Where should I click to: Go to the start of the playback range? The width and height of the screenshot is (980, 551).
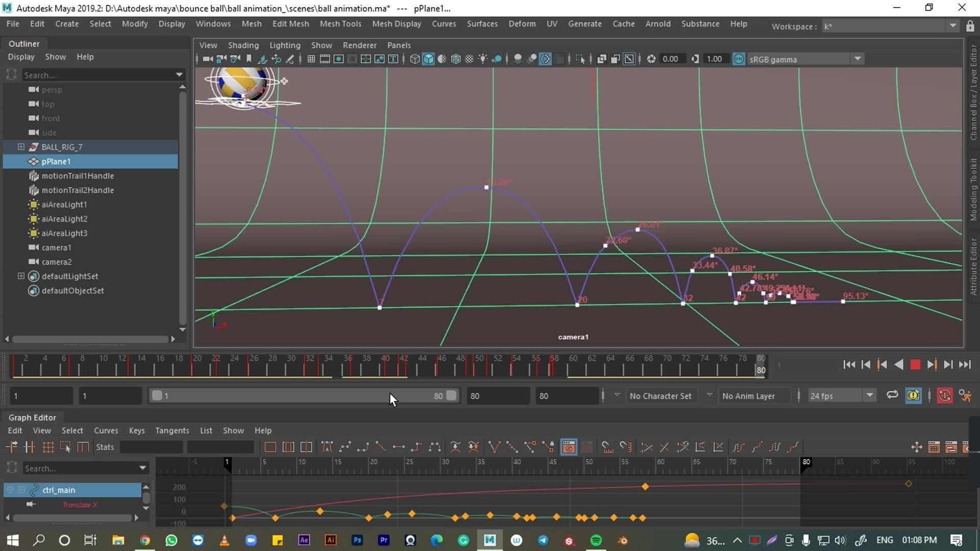tap(849, 364)
